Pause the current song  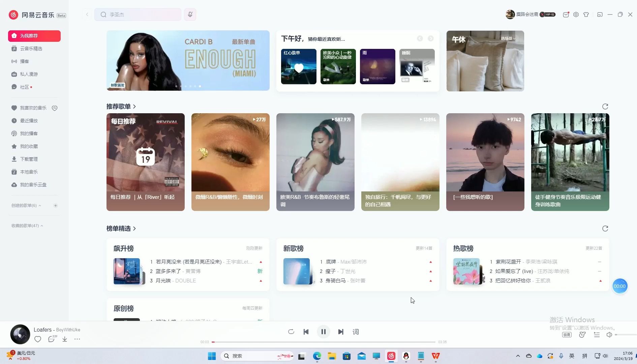pyautogui.click(x=324, y=332)
